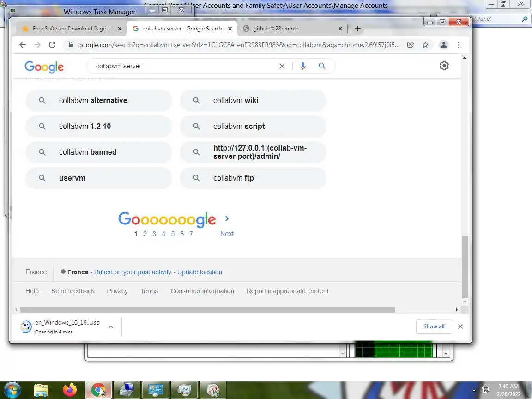Image resolution: width=532 pixels, height=399 pixels.
Task: Switch to the github.%28remove tab
Action: pyautogui.click(x=292, y=29)
